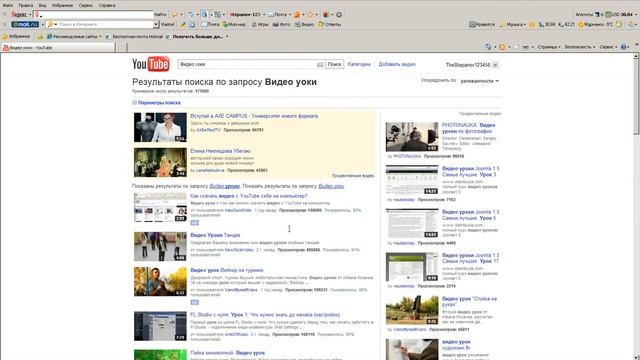Focus the Yandex toolbar search field
640x360 pixels.
click(x=93, y=15)
